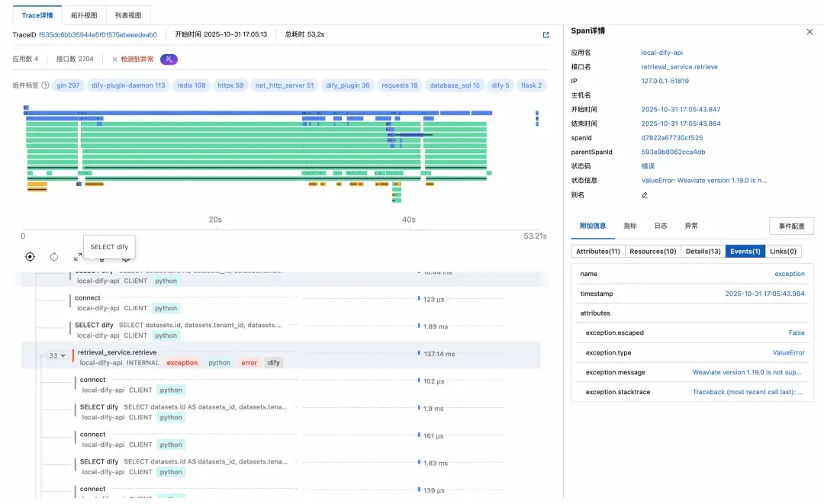Image resolution: width=824 pixels, height=504 pixels.
Task: Toggle the redis 108 component tag filter
Action: [191, 85]
